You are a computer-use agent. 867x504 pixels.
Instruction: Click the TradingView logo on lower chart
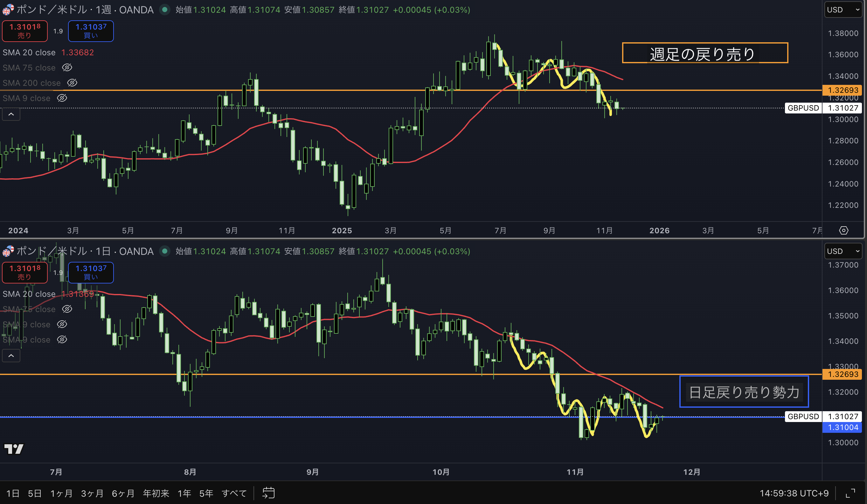pos(14,448)
